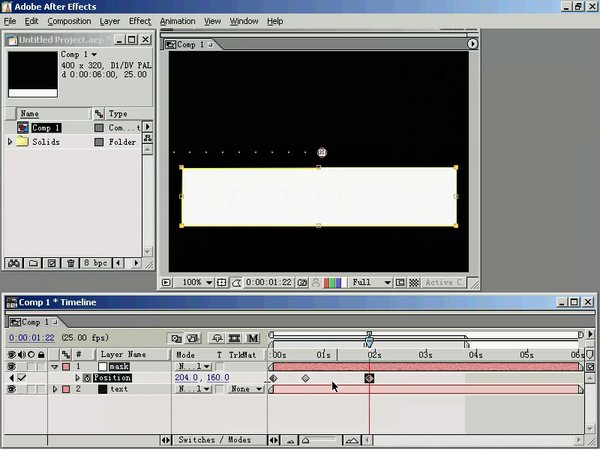600x450 pixels.
Task: Open the 100% magnification dropdown
Action: click(194, 283)
